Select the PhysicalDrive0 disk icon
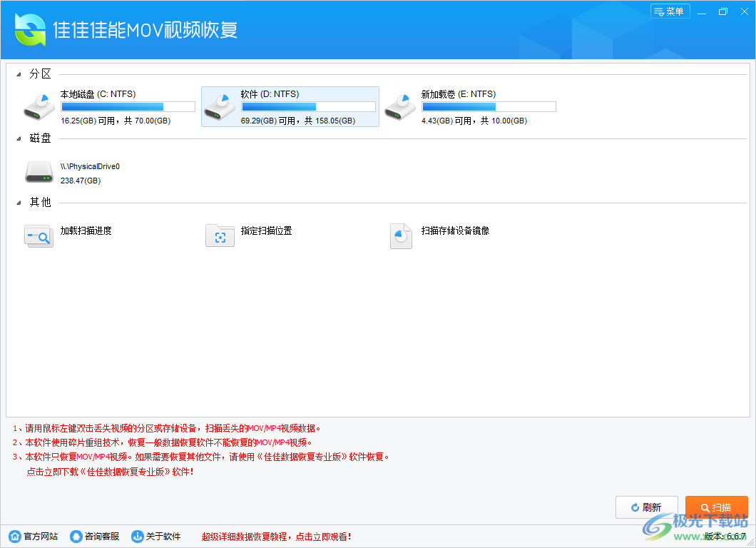The width and height of the screenshot is (756, 548). coord(39,172)
